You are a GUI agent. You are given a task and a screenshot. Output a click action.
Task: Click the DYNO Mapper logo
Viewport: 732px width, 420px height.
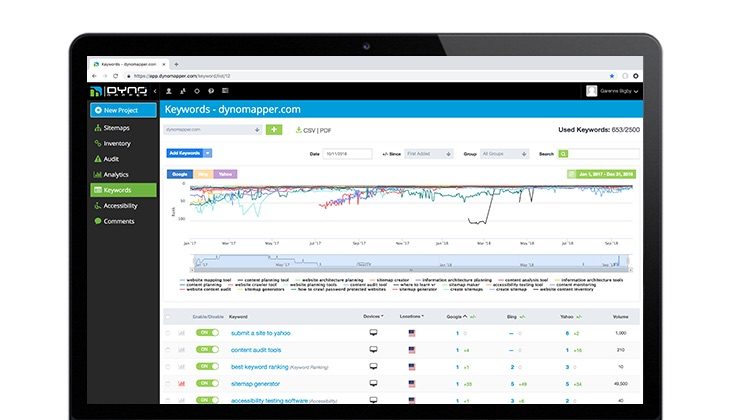tap(119, 91)
